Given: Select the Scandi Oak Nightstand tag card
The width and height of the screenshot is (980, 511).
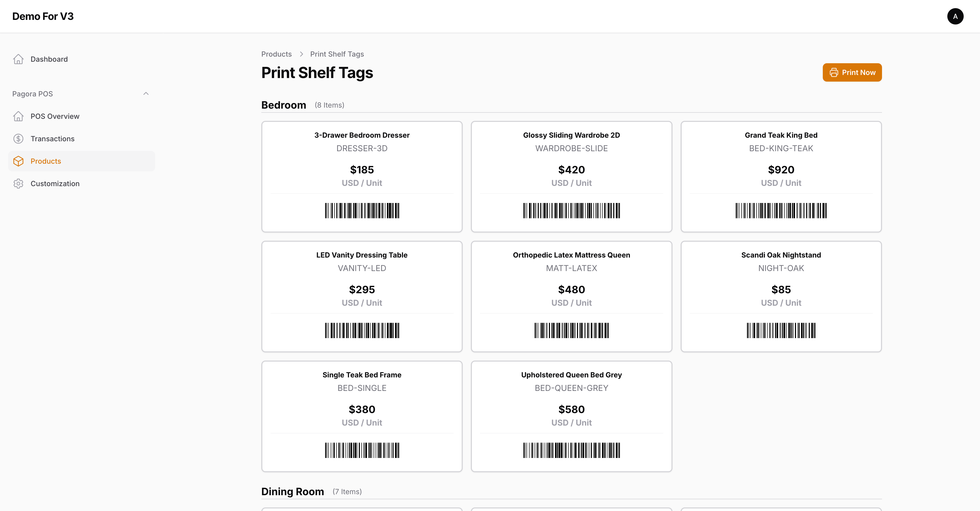Looking at the screenshot, I should [x=781, y=296].
